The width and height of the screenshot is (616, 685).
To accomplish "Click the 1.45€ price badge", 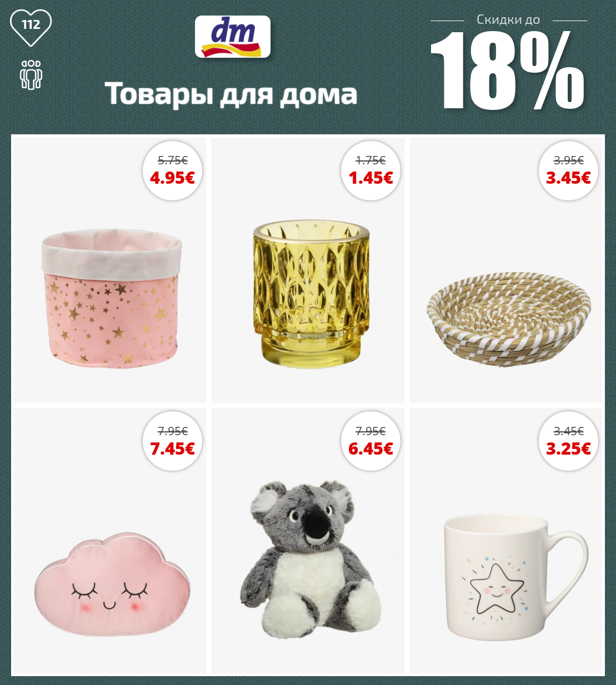I will (x=370, y=170).
